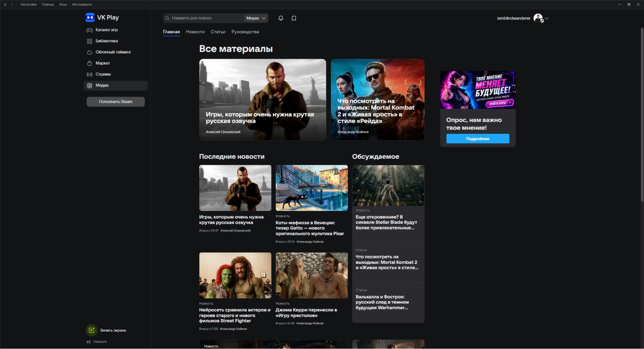
Task: Open notifications bell icon
Action: 281,18
